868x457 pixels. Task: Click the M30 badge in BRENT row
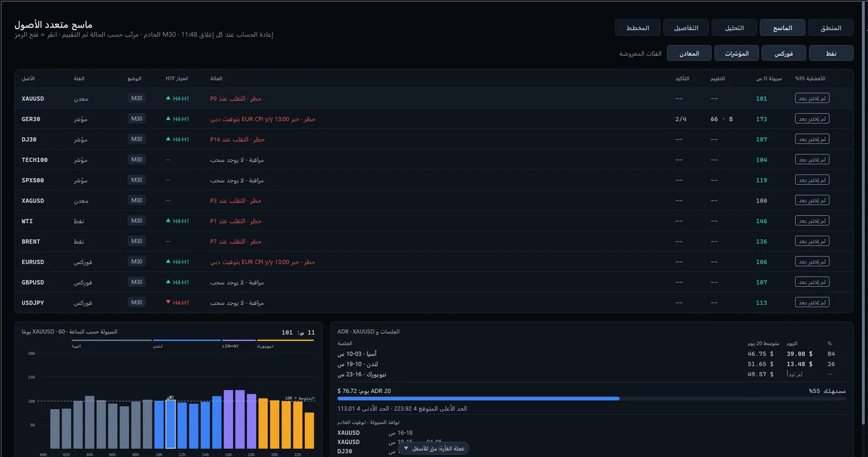pyautogui.click(x=137, y=241)
